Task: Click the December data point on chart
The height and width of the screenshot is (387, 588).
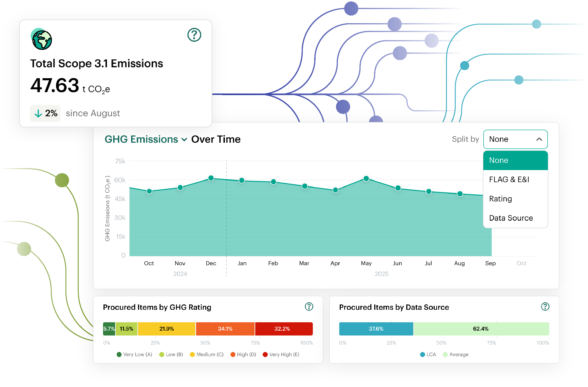Action: pos(211,178)
